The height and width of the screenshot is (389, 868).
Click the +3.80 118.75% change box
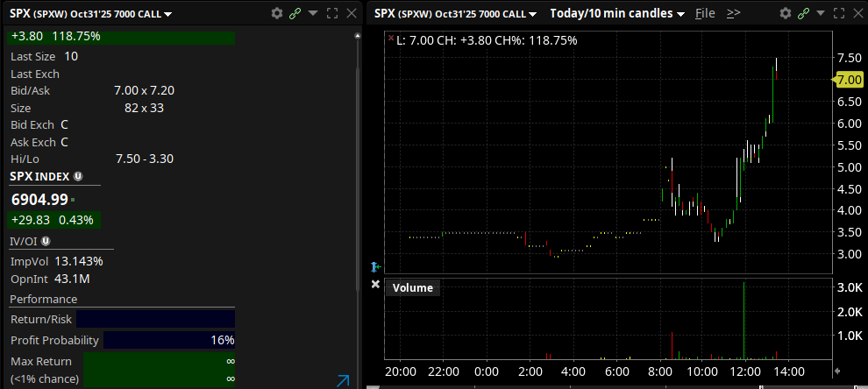click(x=121, y=37)
